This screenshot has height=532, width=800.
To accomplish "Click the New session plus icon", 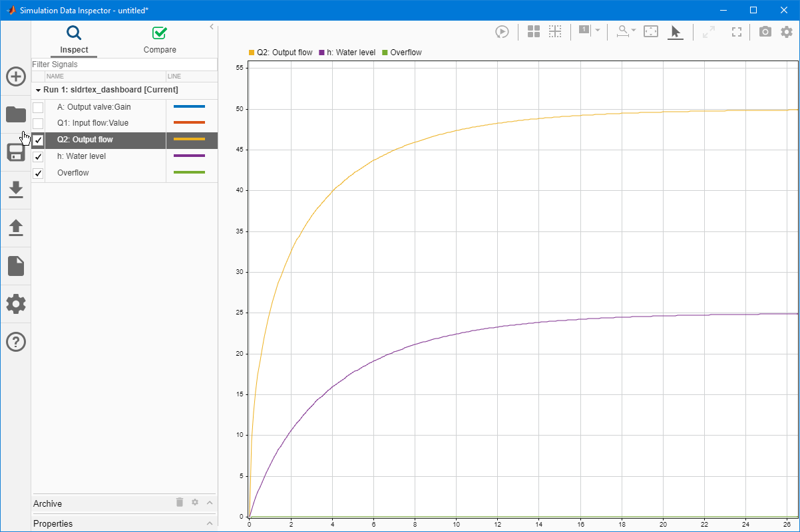I will 16,76.
